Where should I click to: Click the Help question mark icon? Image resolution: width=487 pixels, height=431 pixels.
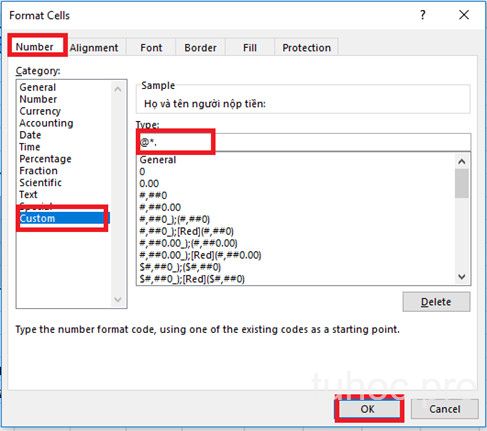(423, 15)
